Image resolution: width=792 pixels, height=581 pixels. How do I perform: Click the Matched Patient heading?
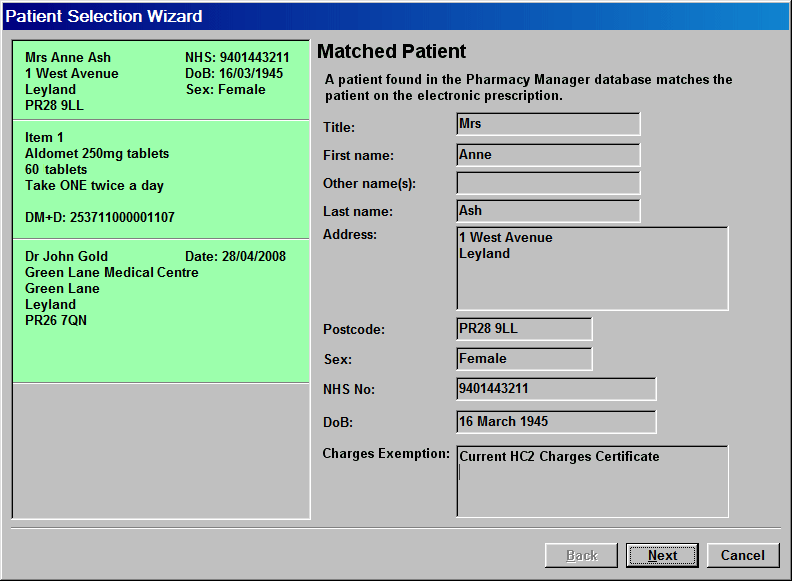[391, 52]
